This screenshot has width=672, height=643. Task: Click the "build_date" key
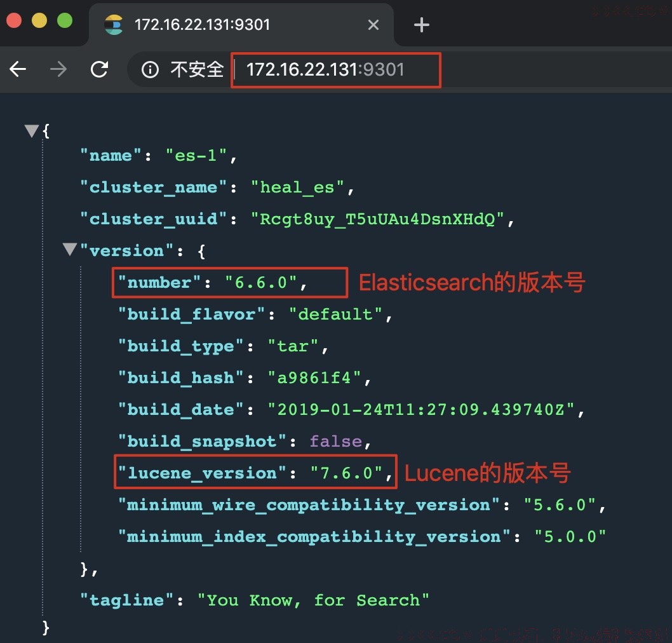tap(180, 409)
